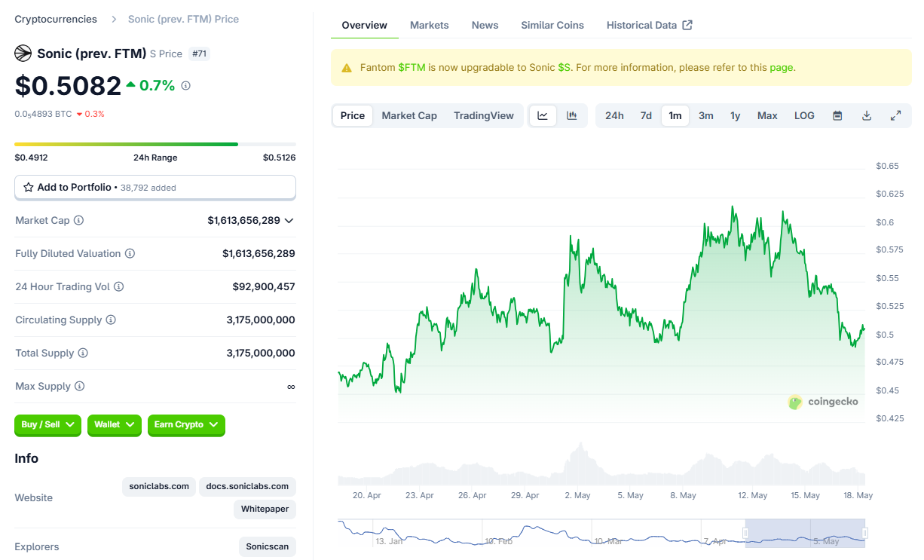
Task: Open the Fully Diluted Valuation info icon
Action: [x=130, y=254]
